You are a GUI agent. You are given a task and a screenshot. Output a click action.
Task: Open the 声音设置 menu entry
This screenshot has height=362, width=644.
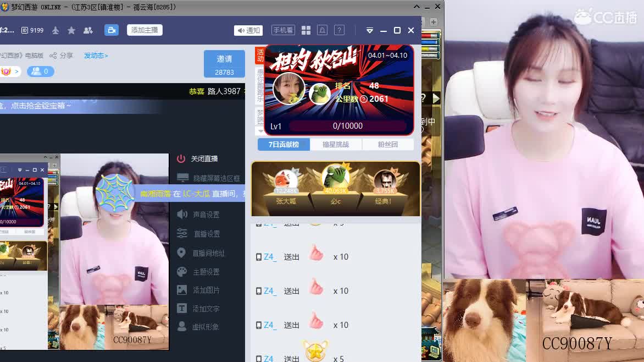pyautogui.click(x=206, y=215)
